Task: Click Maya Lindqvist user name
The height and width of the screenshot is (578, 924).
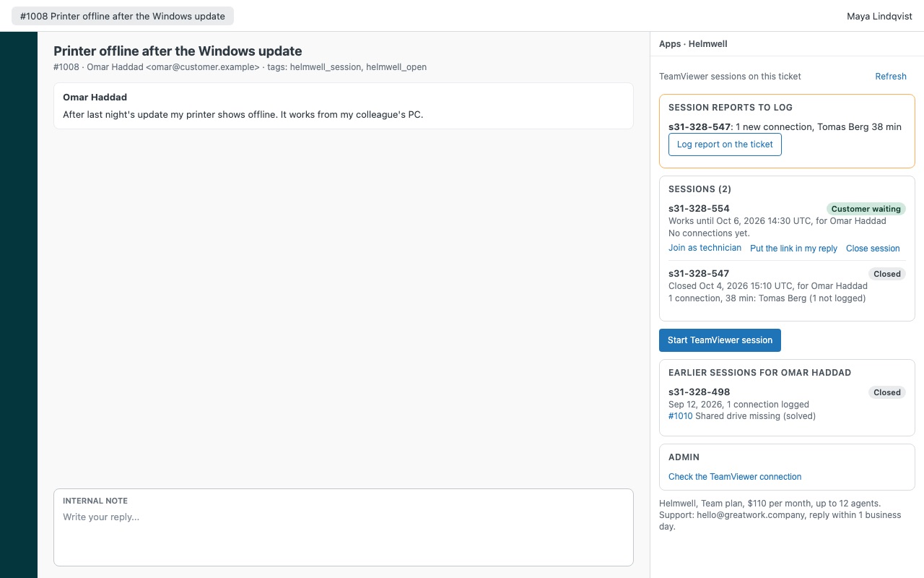Action: 879,16
